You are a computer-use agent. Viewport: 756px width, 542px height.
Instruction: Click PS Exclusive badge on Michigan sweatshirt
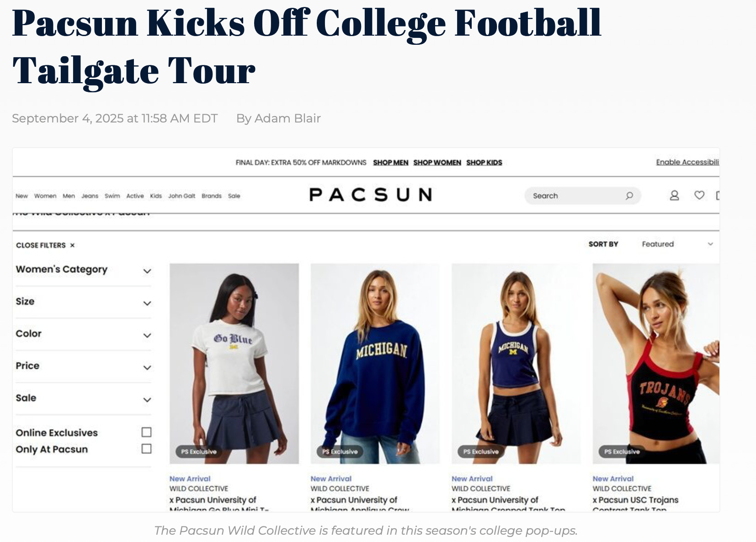[340, 452]
